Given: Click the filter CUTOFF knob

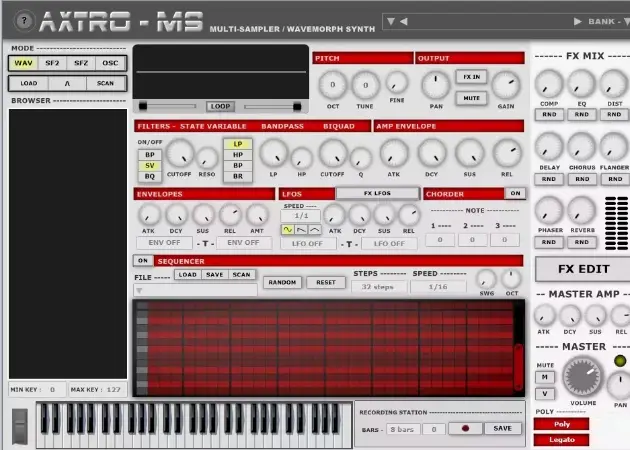Looking at the screenshot, I should [x=179, y=153].
